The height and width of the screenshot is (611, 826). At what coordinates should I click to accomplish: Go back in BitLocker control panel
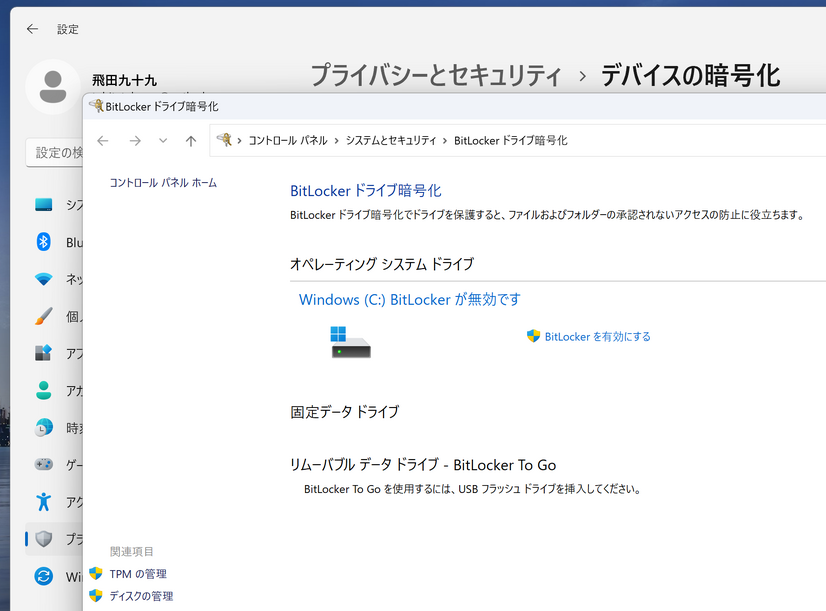pos(103,141)
